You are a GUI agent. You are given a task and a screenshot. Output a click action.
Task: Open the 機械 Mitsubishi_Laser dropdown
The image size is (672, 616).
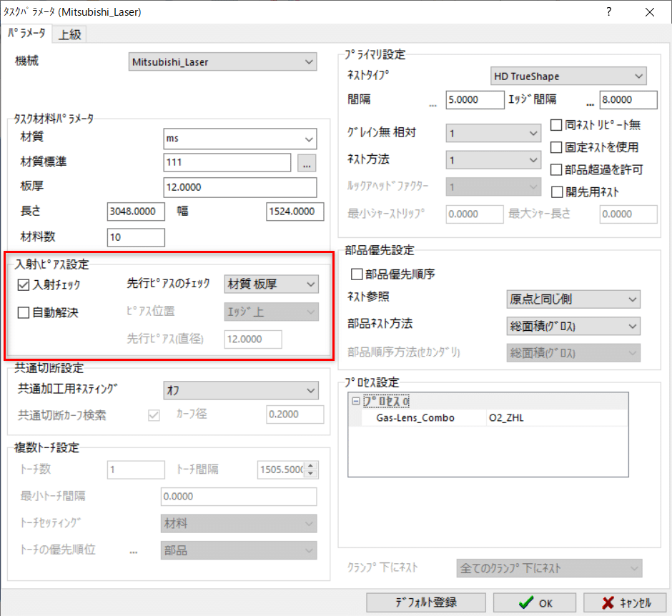coord(222,62)
